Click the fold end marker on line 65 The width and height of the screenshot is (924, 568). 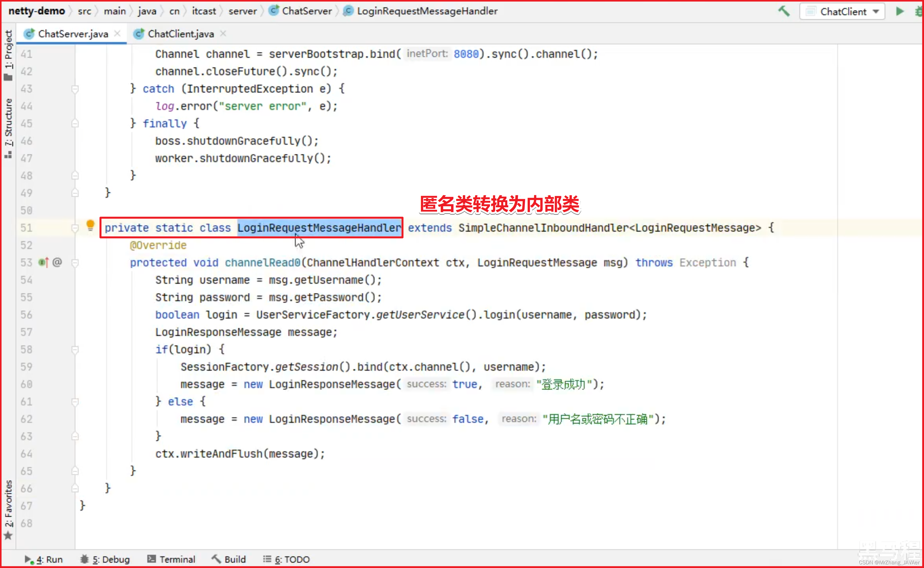click(75, 471)
